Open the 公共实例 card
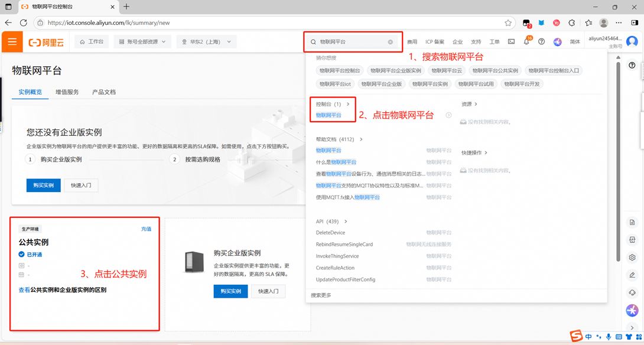The width and height of the screenshot is (644, 345). [84, 274]
